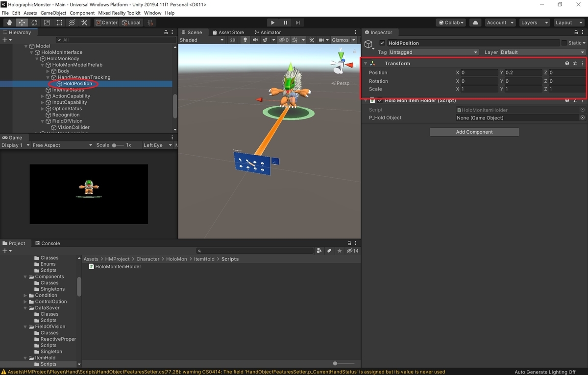Viewport: 588px width, 375px height.
Task: Collapse the Transform component
Action: tap(366, 63)
